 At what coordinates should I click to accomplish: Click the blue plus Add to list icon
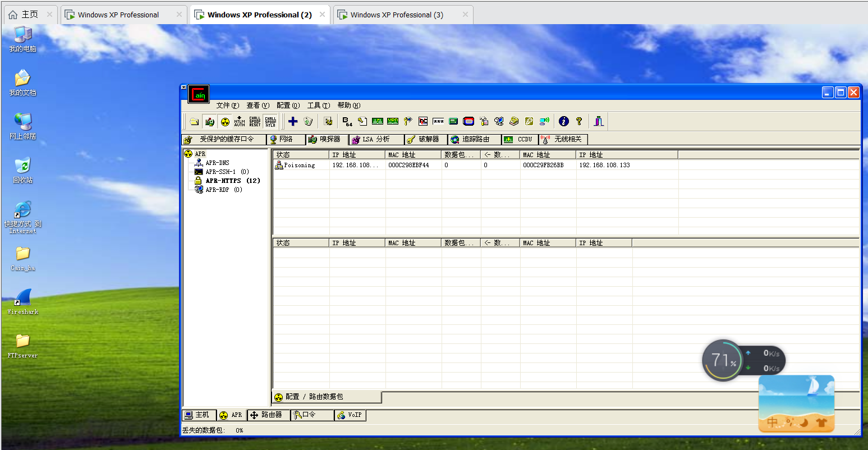[293, 121]
